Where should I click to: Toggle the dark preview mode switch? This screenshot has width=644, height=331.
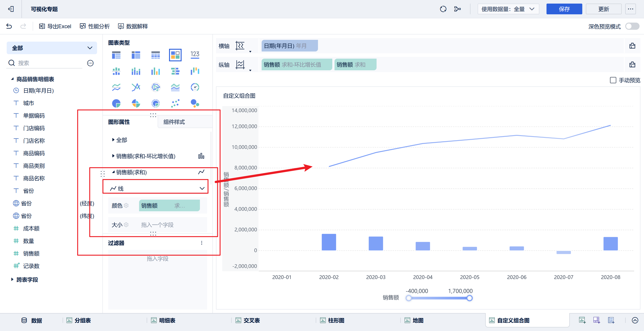(632, 26)
